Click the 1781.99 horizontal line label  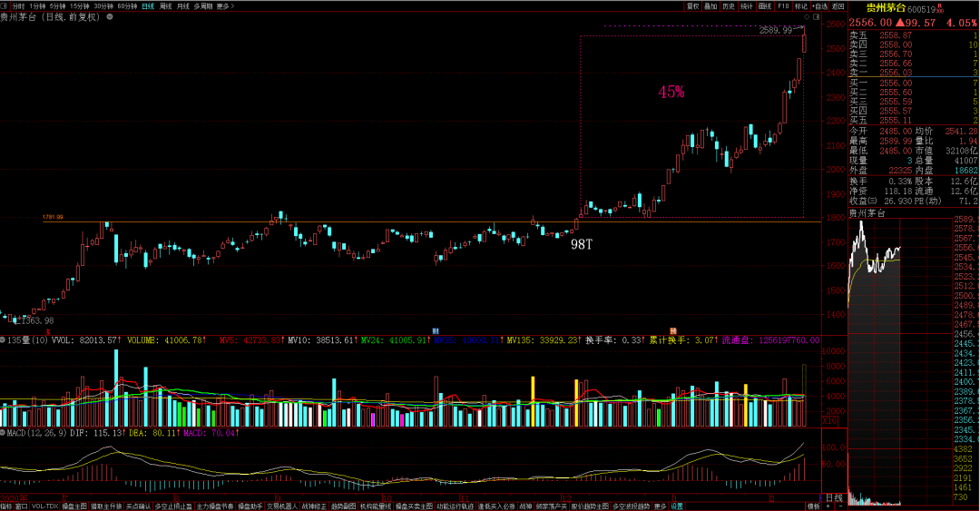coord(53,217)
